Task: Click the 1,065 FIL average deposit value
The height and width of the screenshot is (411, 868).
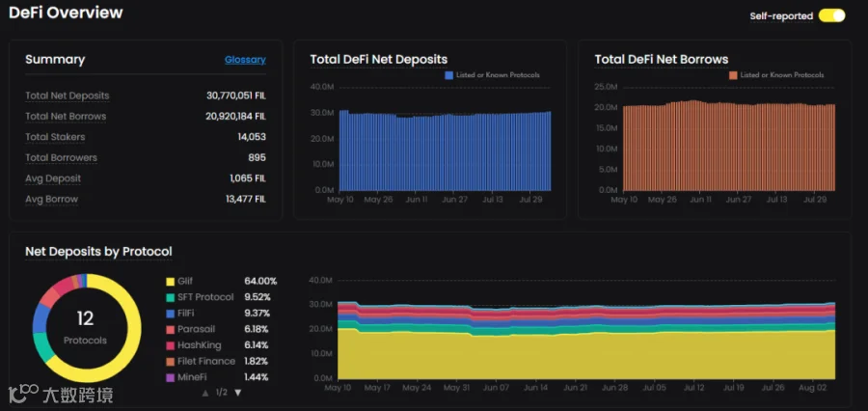Action: [248, 178]
